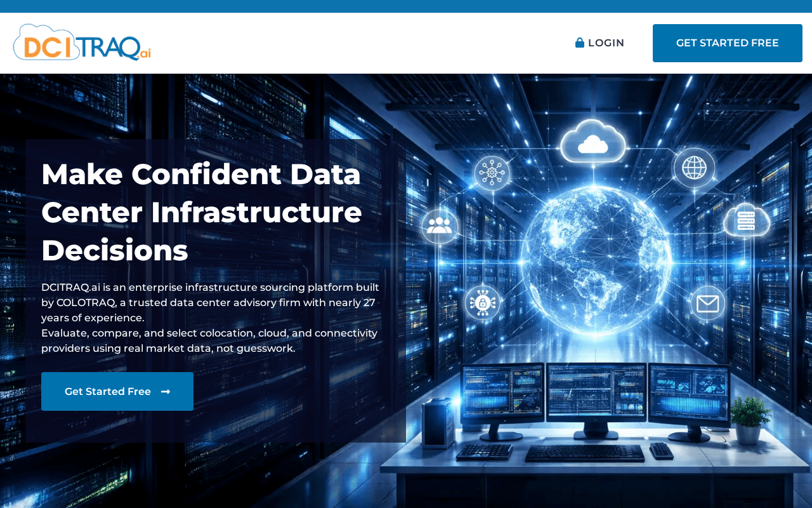
Task: Click the heading "Make Confident Data Center Infrastructure Decisions"
Action: click(202, 212)
